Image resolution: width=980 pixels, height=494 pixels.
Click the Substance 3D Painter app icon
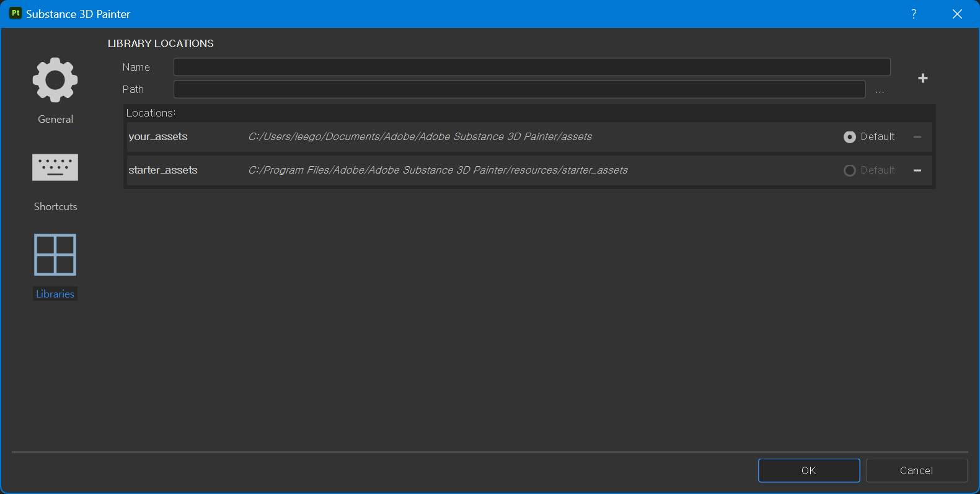click(15, 13)
